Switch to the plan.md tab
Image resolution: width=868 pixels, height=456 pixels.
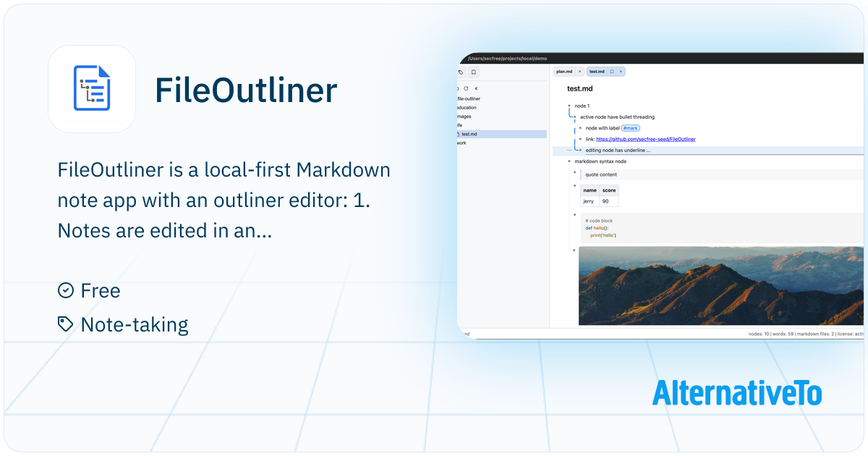pyautogui.click(x=564, y=72)
